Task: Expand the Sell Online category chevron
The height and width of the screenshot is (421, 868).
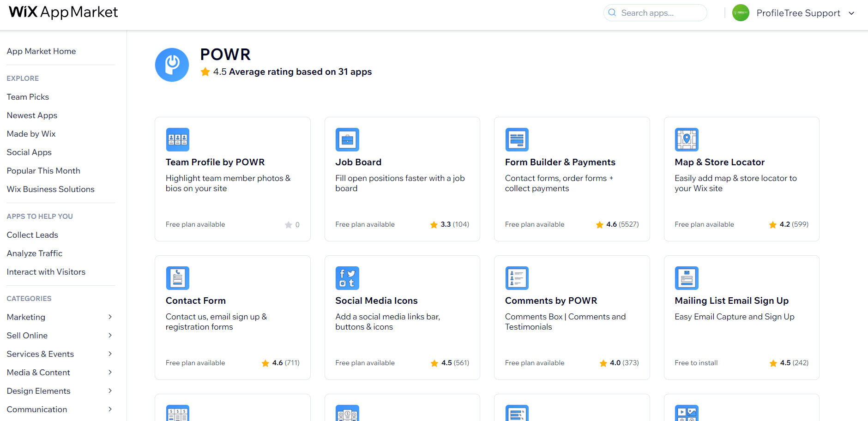Action: click(110, 335)
